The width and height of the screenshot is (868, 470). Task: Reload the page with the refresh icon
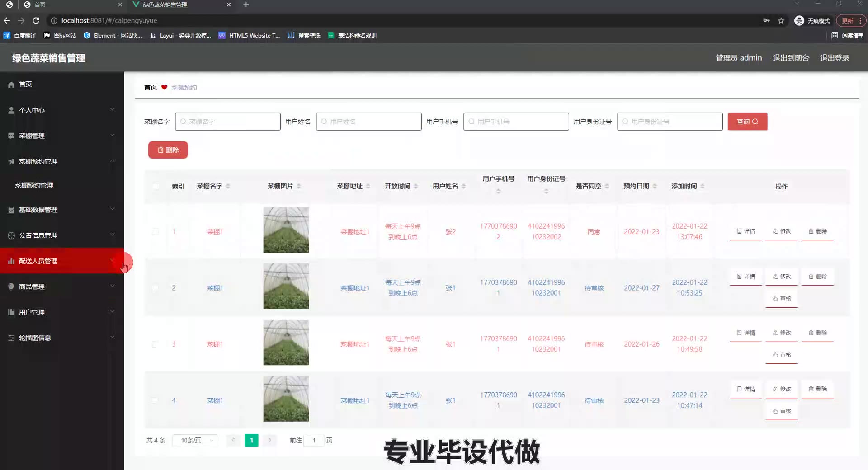point(36,20)
